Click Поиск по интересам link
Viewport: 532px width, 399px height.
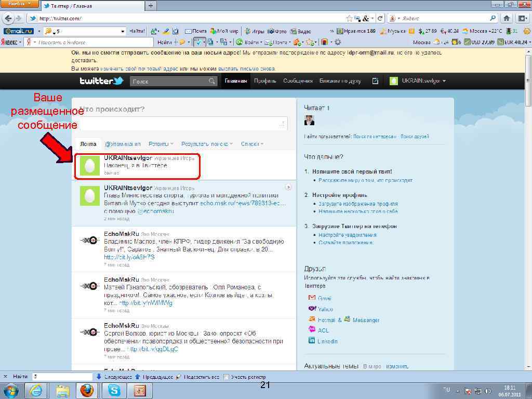click(375, 137)
